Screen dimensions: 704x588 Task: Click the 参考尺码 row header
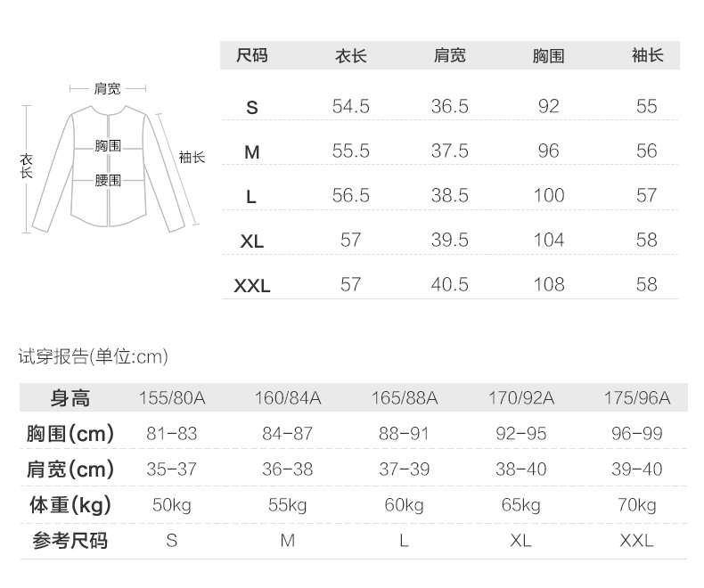point(70,541)
